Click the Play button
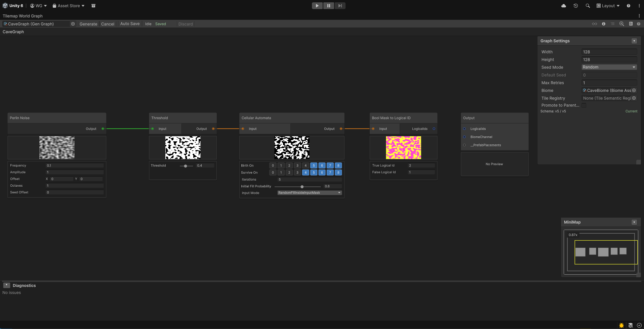 [x=317, y=6]
